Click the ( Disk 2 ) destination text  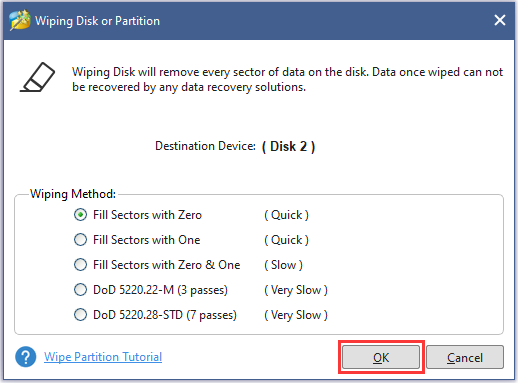pos(288,147)
